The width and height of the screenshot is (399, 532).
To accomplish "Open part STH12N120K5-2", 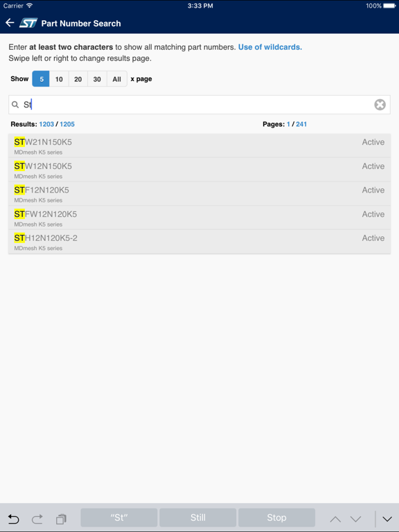I will pos(199,242).
